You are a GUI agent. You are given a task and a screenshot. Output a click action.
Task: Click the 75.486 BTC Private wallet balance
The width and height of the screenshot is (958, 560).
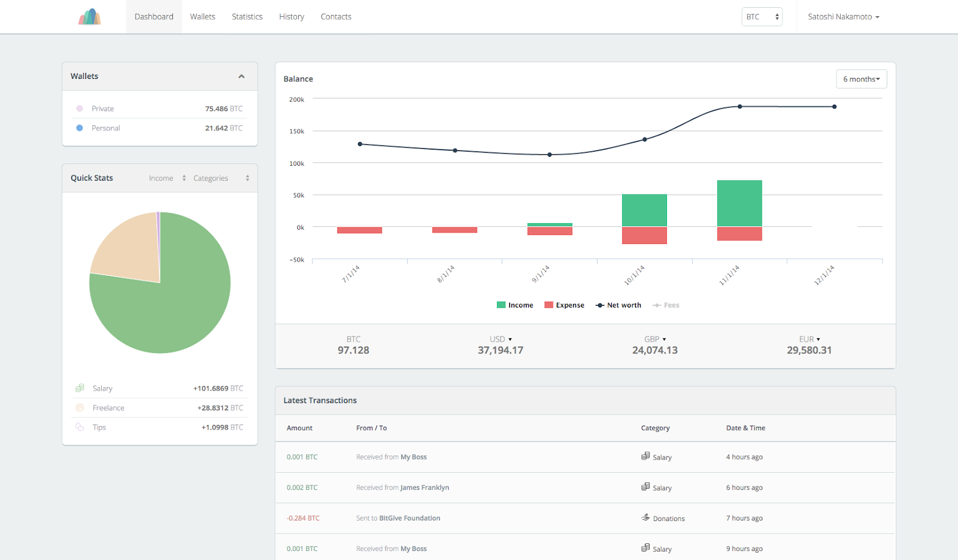[x=224, y=109]
